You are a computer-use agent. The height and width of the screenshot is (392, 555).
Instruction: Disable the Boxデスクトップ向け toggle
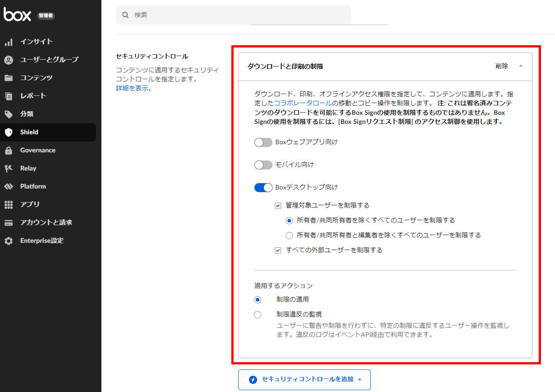tap(263, 188)
